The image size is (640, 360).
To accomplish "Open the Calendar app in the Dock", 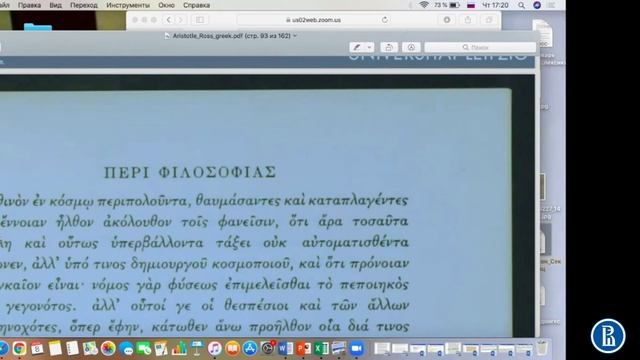I will [37, 348].
